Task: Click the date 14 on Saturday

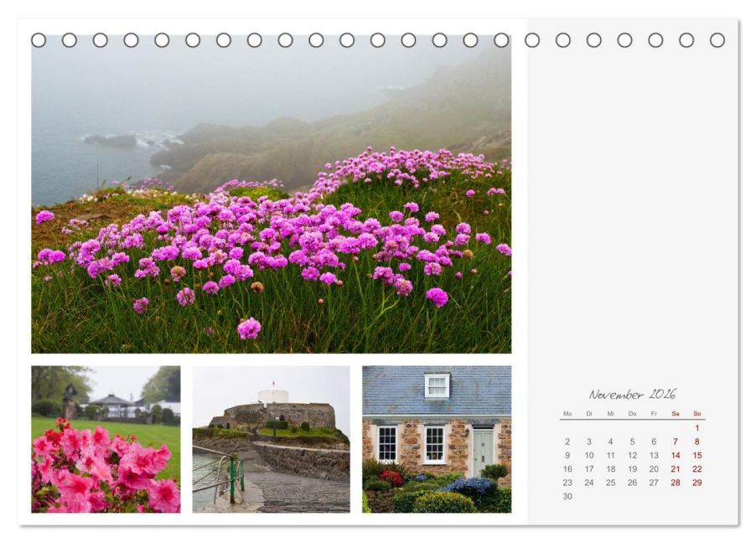Action: 676,455
